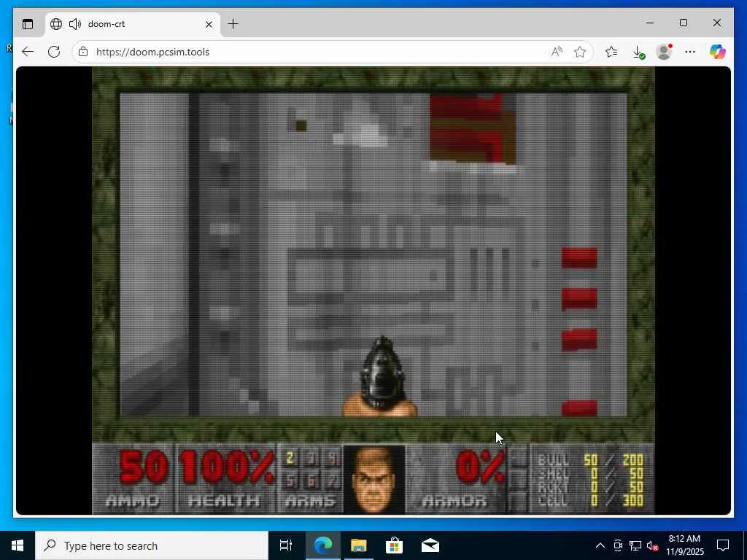Image resolution: width=747 pixels, height=560 pixels.
Task: Open network status tray icon
Action: pyautogui.click(x=635, y=545)
